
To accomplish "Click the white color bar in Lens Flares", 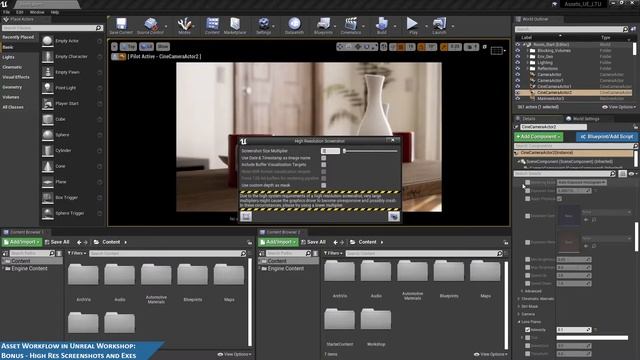I will pyautogui.click(x=592, y=338).
